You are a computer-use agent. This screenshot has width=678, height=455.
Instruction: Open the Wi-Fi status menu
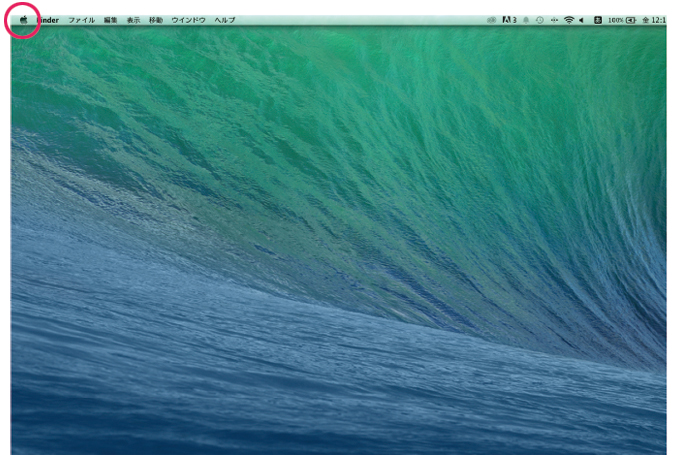coord(569,20)
